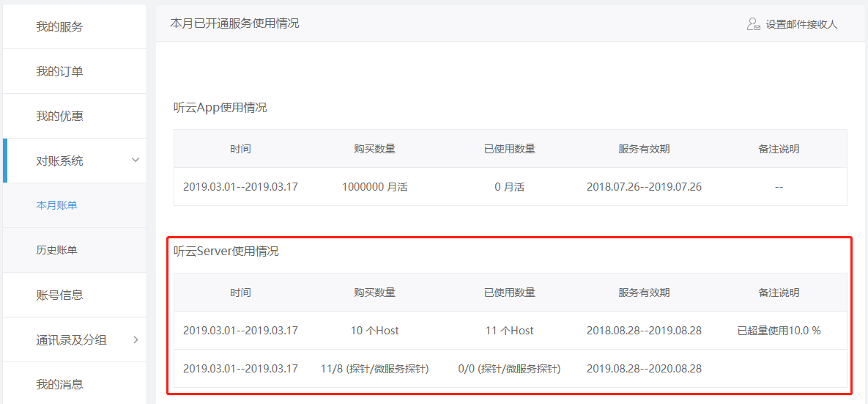Expand 通讯录及分组 with its arrow
Screen dimensions: 868x404
[x=136, y=339]
